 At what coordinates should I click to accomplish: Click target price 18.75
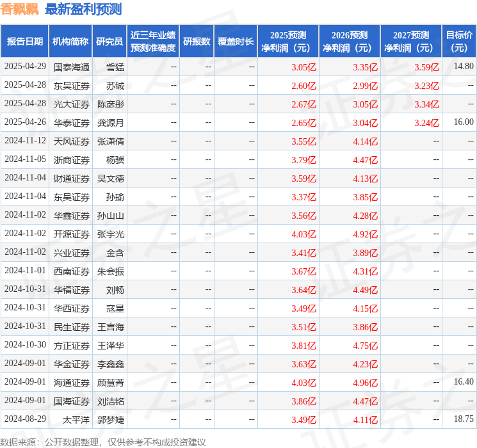point(464,419)
